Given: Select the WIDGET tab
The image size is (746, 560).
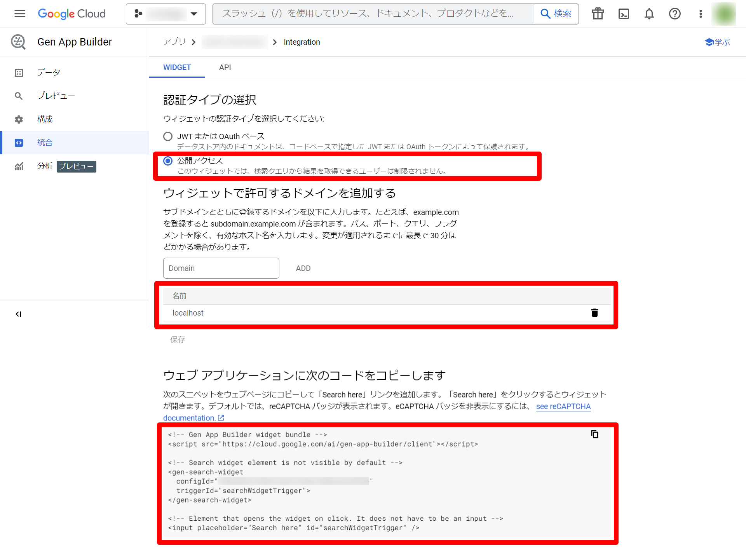Looking at the screenshot, I should (177, 67).
